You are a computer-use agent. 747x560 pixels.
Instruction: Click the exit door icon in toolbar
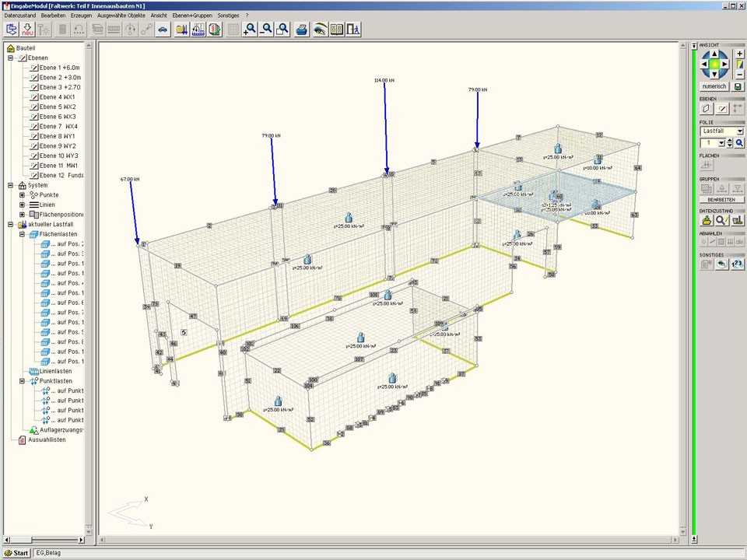[353, 30]
